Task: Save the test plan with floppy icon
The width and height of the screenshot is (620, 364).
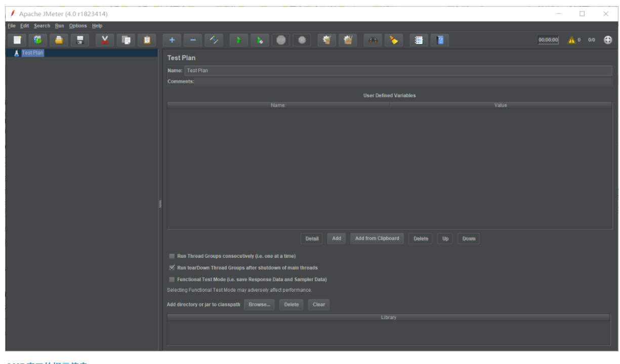Action: tap(80, 40)
